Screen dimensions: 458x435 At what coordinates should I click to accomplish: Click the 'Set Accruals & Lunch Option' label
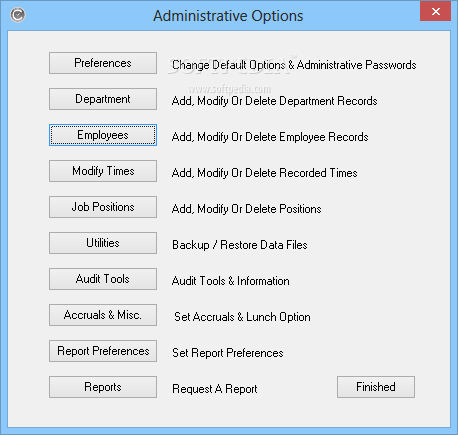click(242, 317)
